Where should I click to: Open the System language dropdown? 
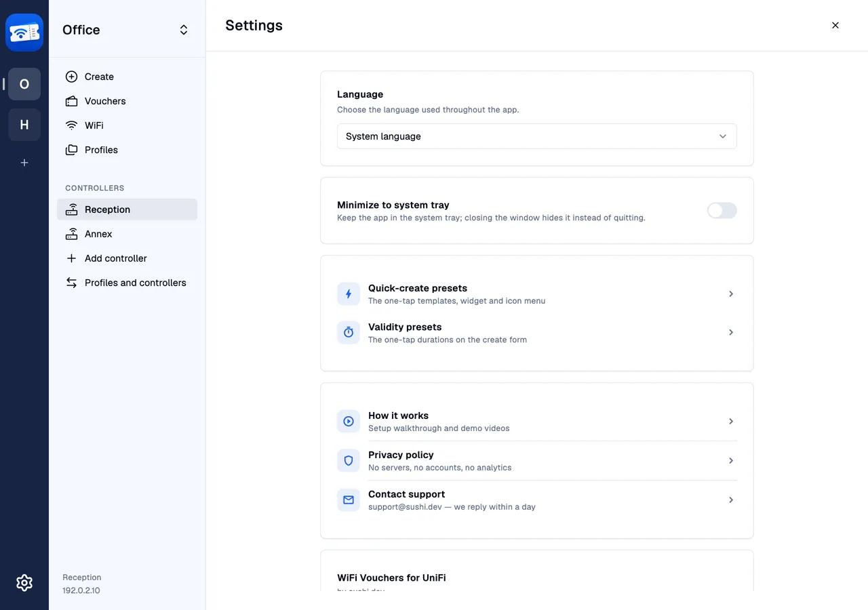[x=537, y=136]
